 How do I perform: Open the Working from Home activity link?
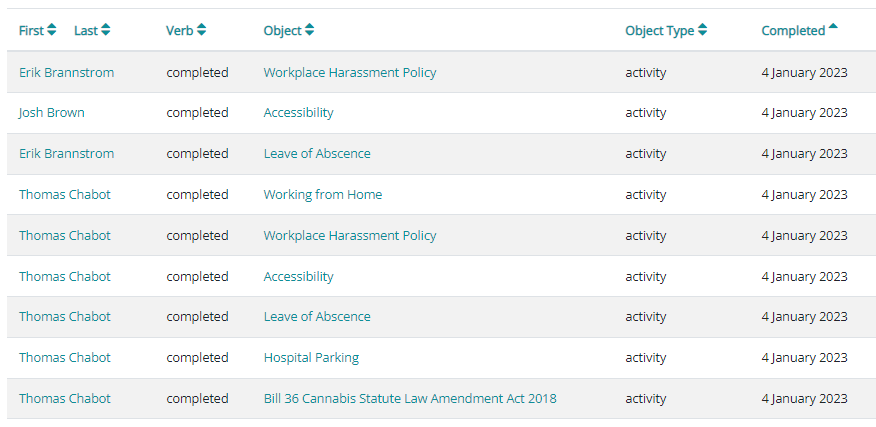(322, 195)
